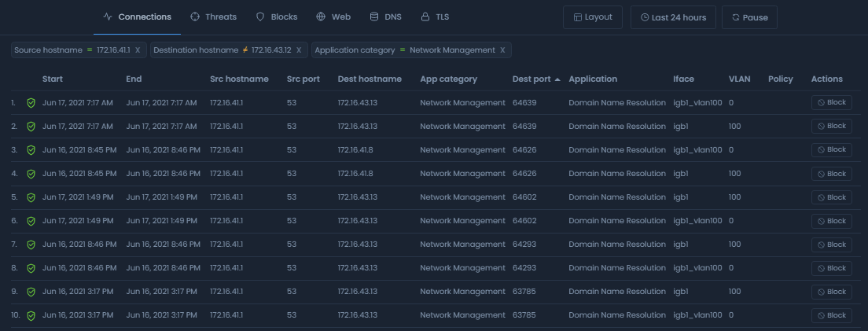Toggle the Dest port sort arrow

[x=557, y=79]
